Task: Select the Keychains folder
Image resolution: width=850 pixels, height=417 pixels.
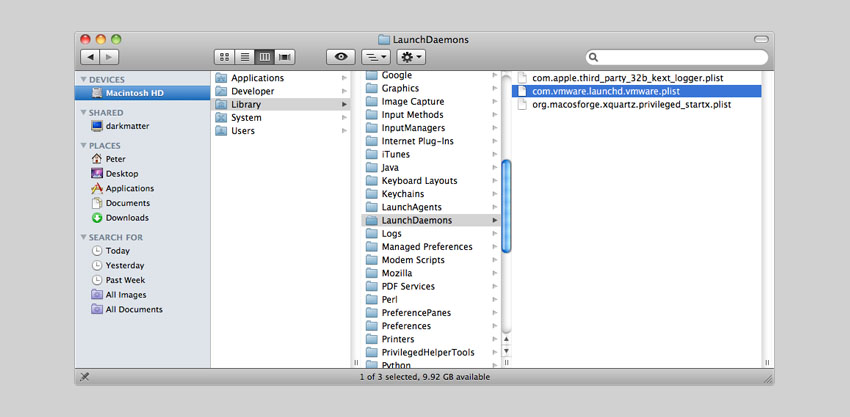Action: point(431,194)
